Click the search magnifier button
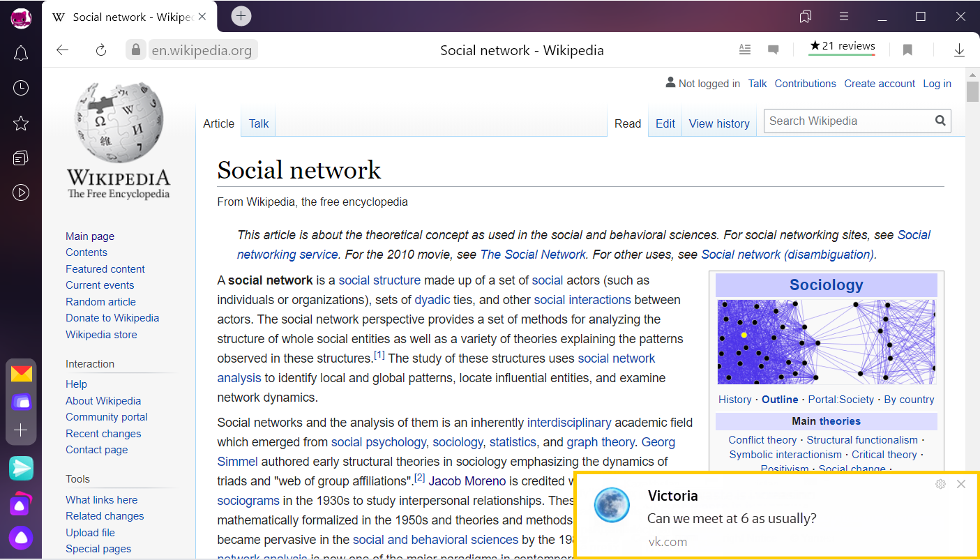Screen dimensions: 980x560 941,121
